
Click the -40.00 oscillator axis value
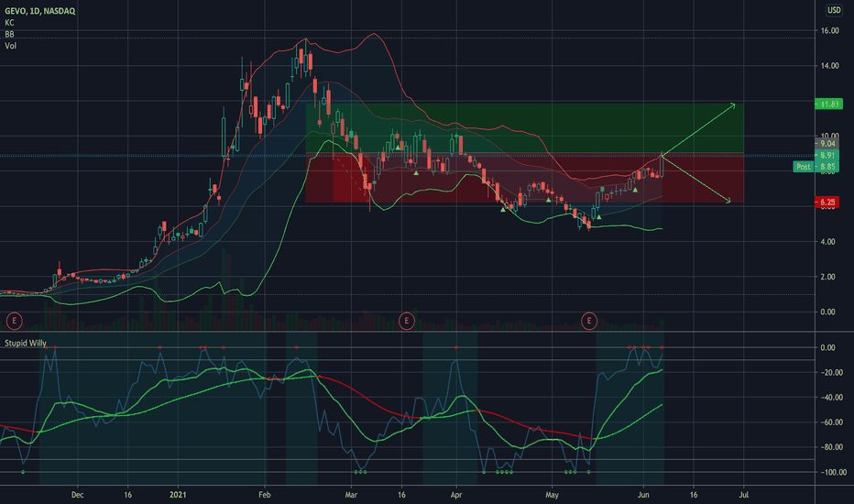coord(831,398)
